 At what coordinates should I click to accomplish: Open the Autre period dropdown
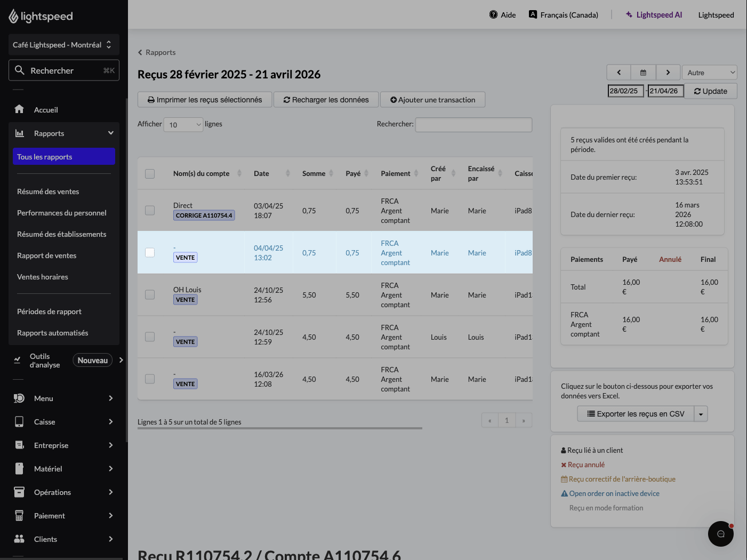click(710, 73)
